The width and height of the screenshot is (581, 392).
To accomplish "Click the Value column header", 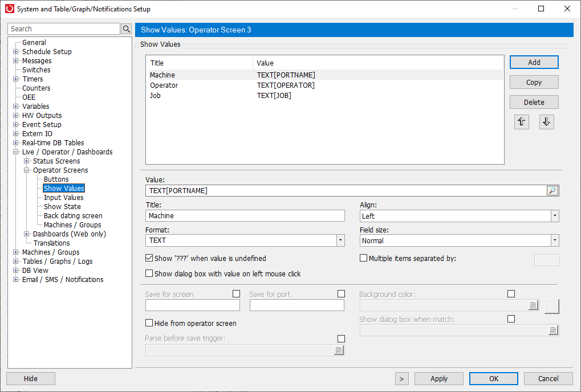I will tap(378, 63).
